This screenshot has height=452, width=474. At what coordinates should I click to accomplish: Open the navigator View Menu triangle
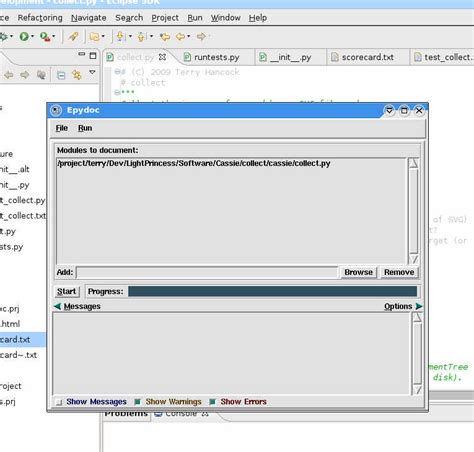tap(92, 72)
